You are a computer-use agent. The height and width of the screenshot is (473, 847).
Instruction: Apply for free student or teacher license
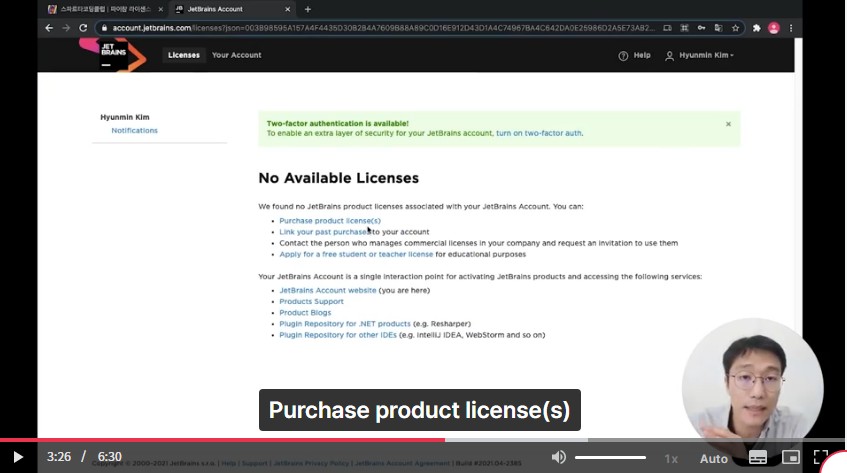pyautogui.click(x=356, y=254)
